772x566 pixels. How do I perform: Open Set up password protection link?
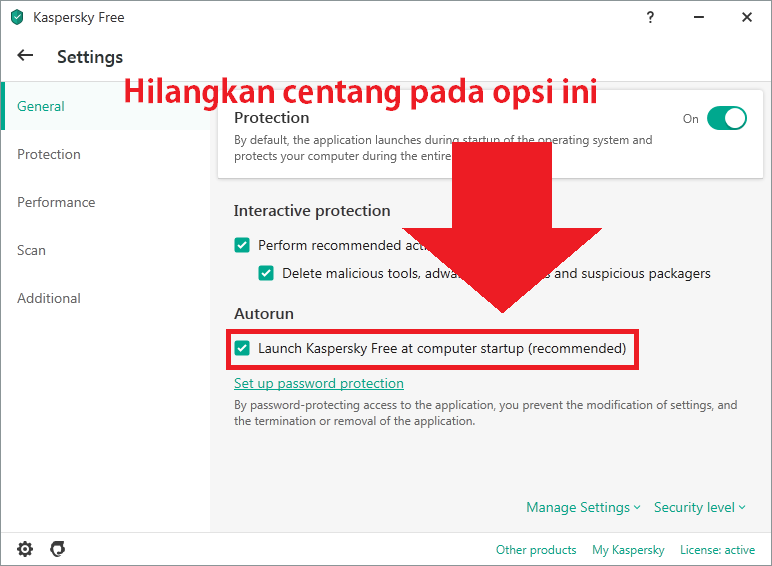pos(319,383)
